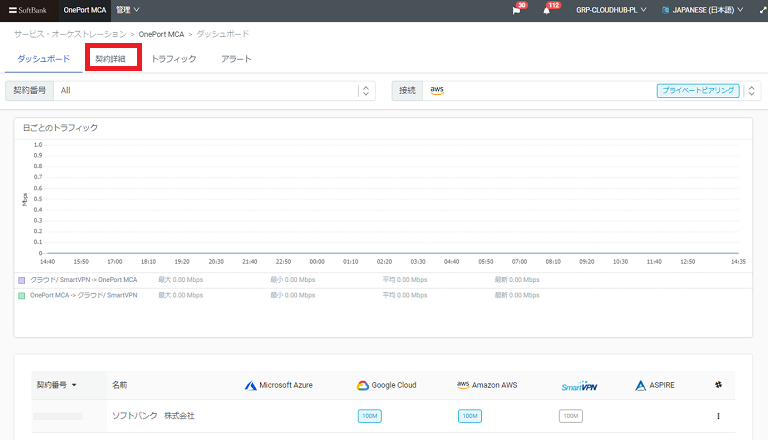Click the Google Cloud 100M badge

tap(370, 416)
